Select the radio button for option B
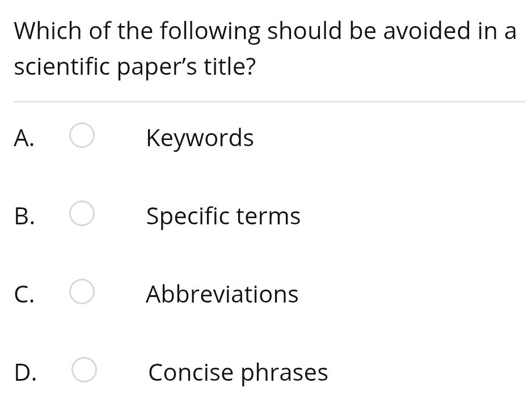Viewport: 532px width, 400px height. [x=82, y=213]
